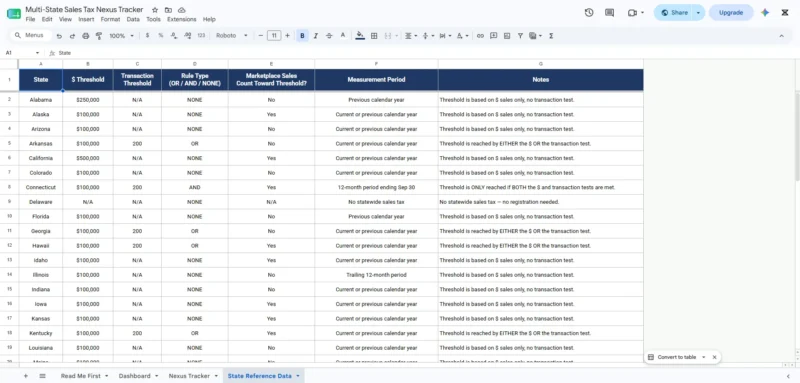800x383 pixels.
Task: Dismiss the Convert to table prompt
Action: [714, 357]
